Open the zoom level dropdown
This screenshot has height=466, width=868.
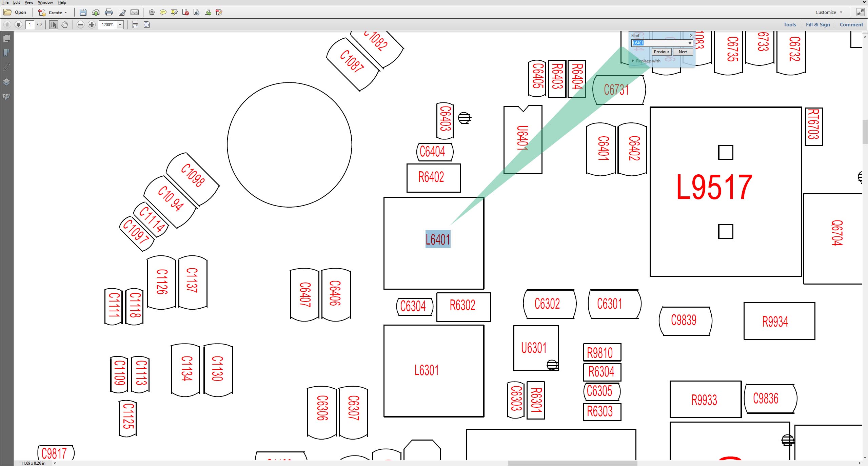coord(120,25)
